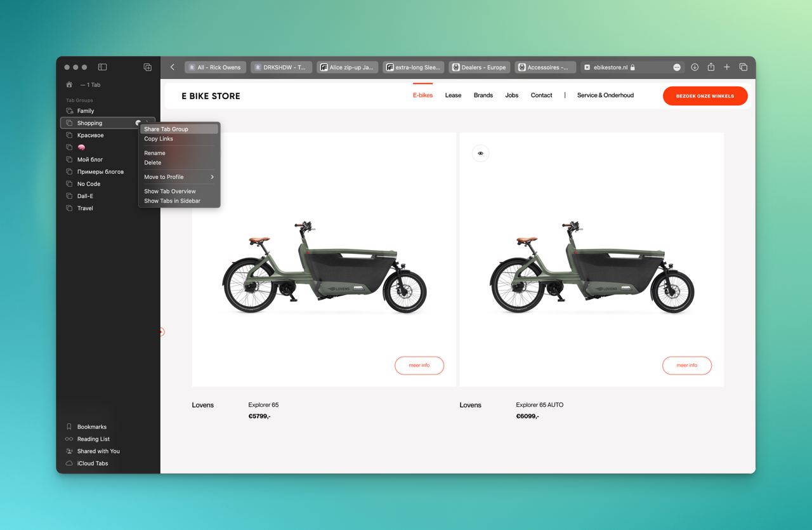
Task: Click the new tab group icon in the sidebar
Action: 147,67
